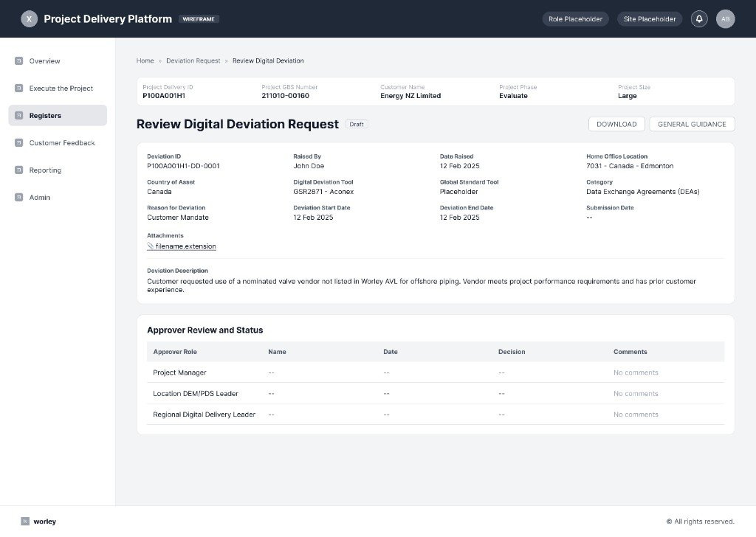The height and width of the screenshot is (537, 756).
Task: Select the Project Manager approver row
Action: 436,373
